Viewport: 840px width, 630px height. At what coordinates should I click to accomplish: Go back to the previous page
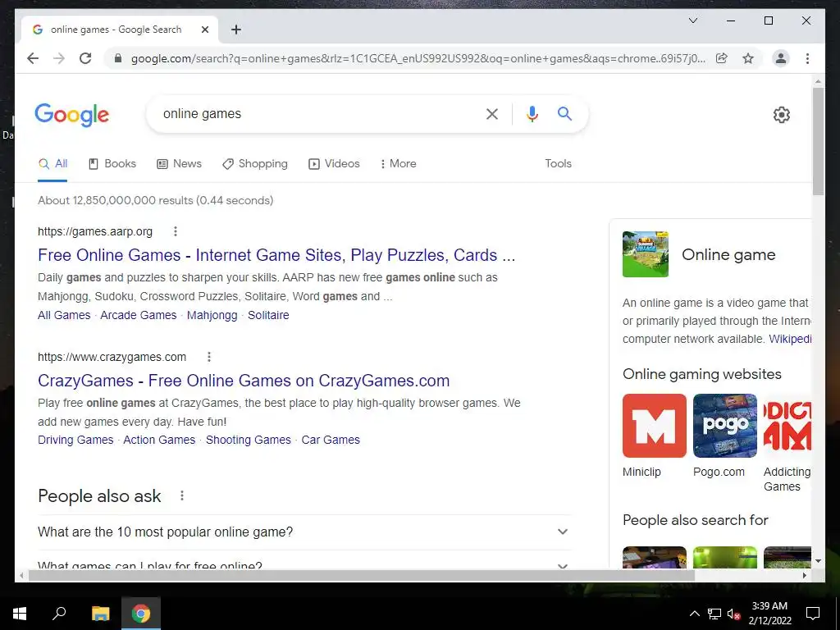coord(33,58)
